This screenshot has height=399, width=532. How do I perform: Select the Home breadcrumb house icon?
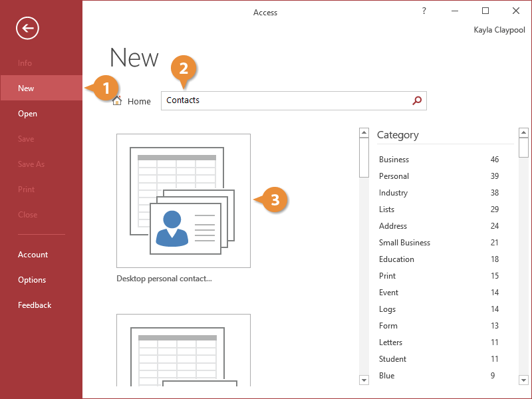coord(117,100)
